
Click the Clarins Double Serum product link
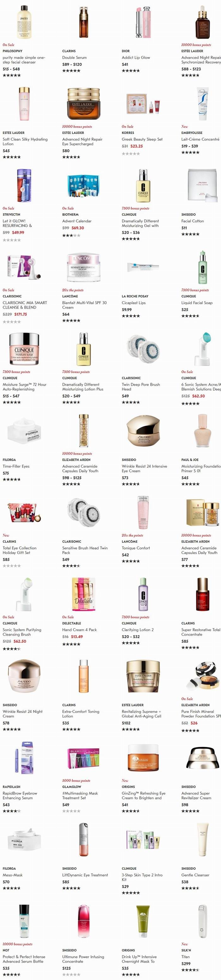(74, 57)
